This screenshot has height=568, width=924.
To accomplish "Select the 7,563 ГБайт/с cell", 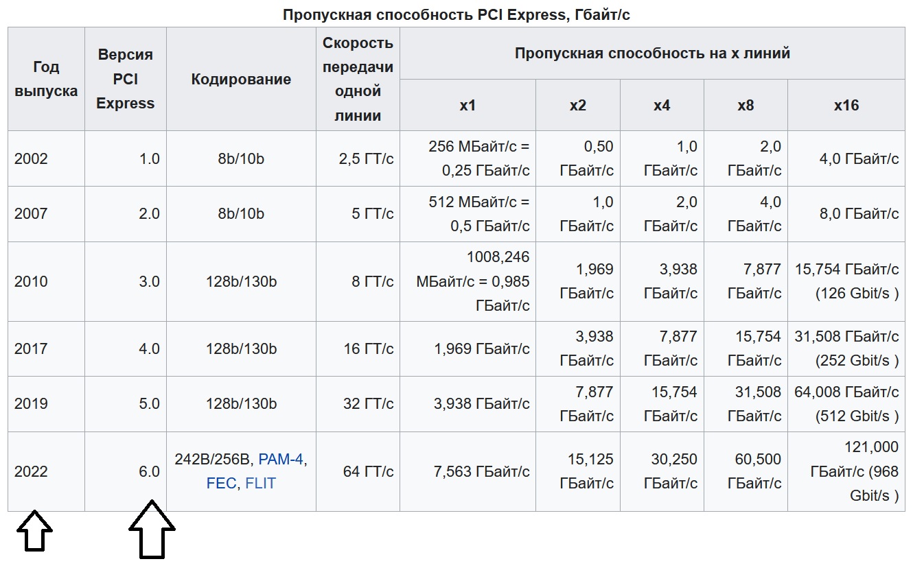I will point(482,472).
